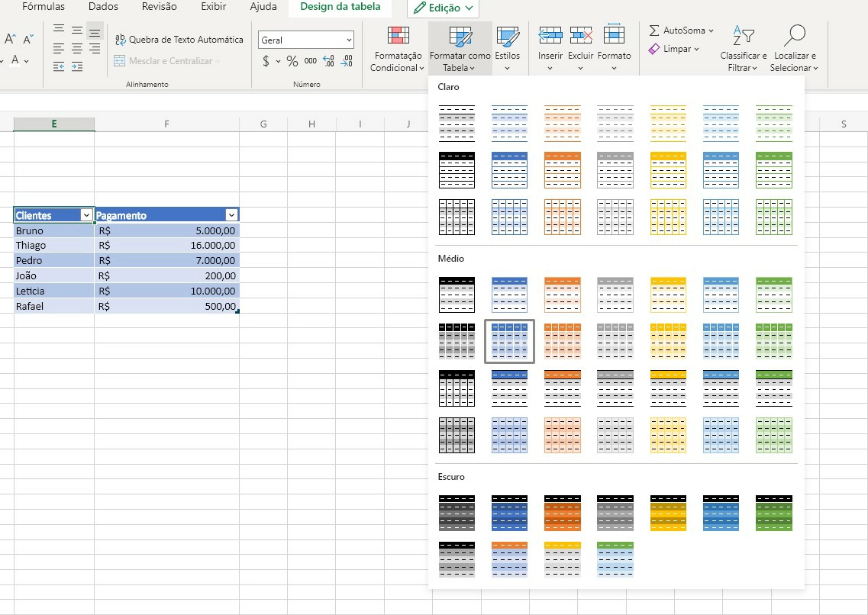Choose dark orange Escuro table style
The image size is (868, 615).
pos(563,514)
